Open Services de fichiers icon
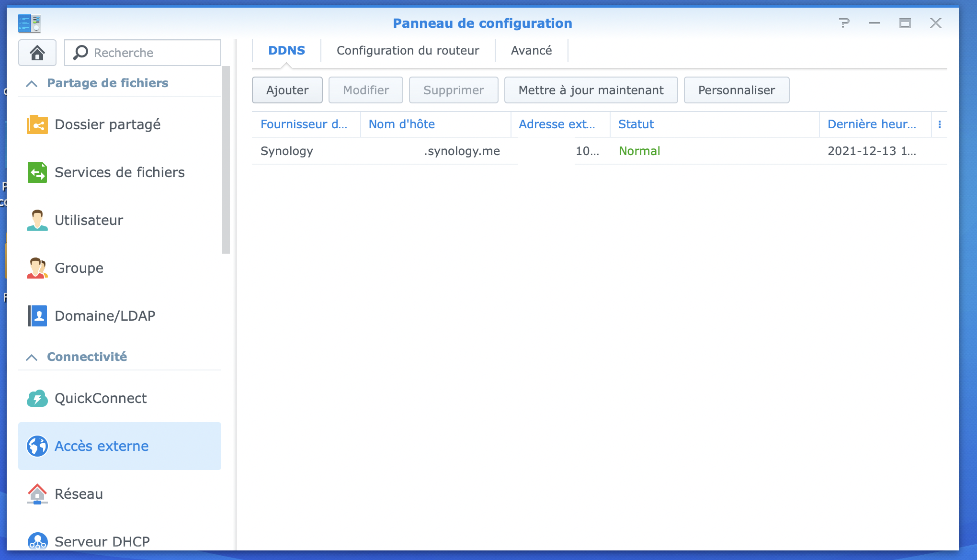The height and width of the screenshot is (560, 977). point(37,172)
